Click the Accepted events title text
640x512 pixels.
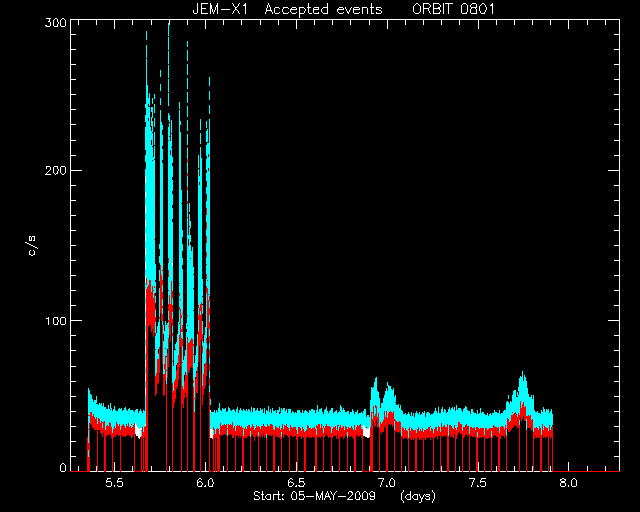pos(323,9)
